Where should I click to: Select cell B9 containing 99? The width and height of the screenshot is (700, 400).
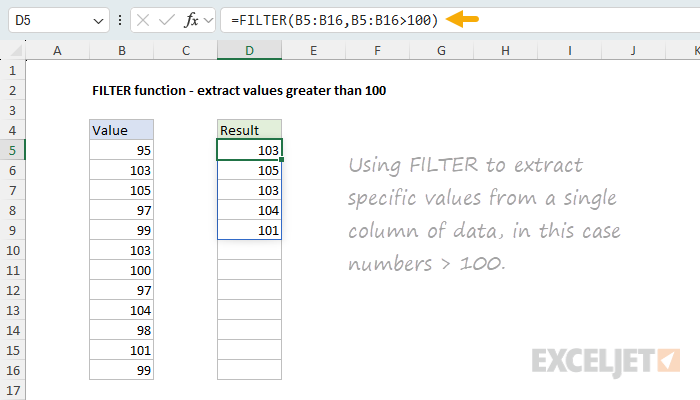coord(121,230)
